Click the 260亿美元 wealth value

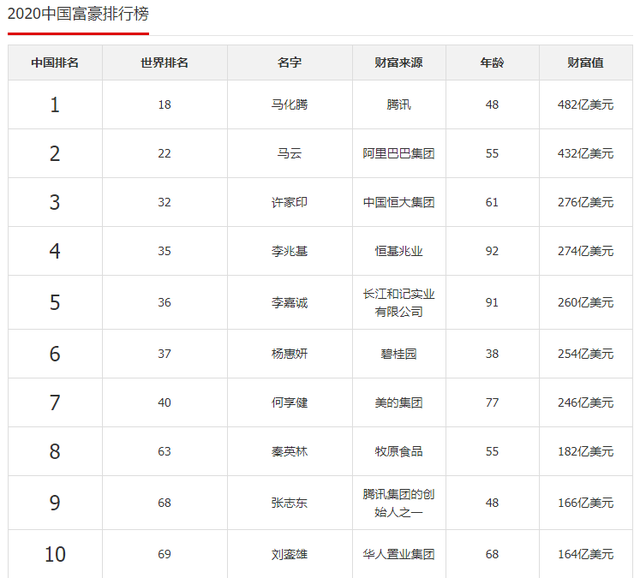(x=586, y=303)
